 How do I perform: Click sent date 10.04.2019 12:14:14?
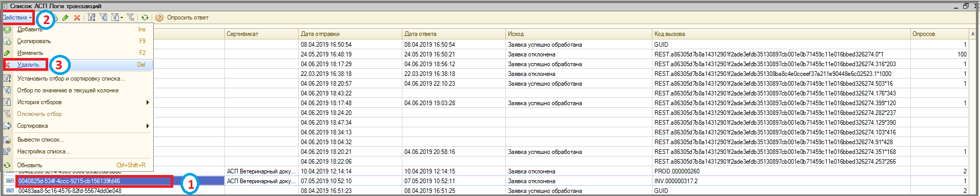326,171
